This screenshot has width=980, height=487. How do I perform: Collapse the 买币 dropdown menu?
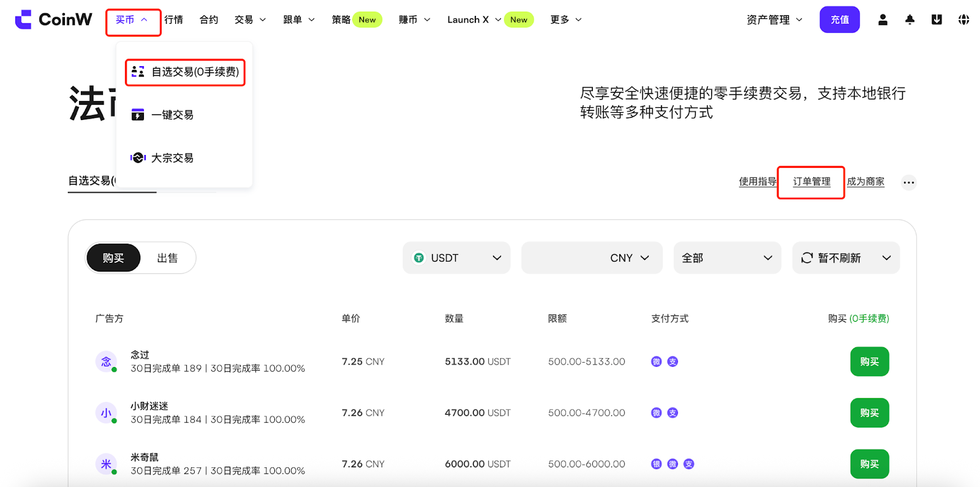[133, 20]
